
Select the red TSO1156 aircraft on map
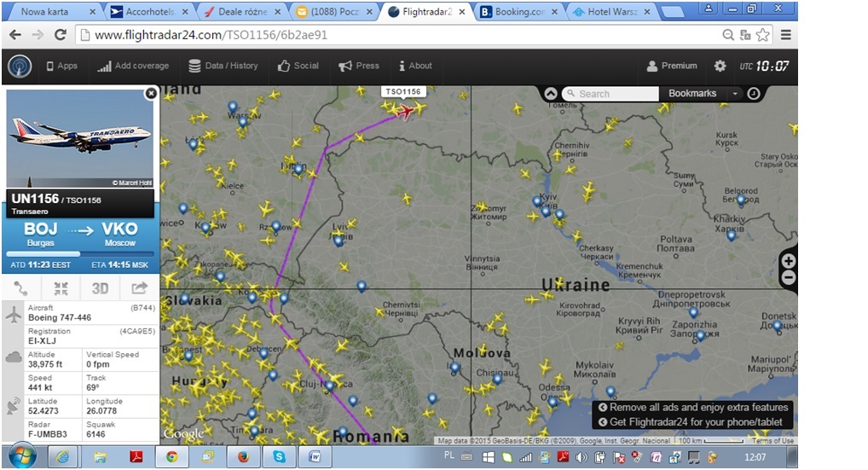406,111
